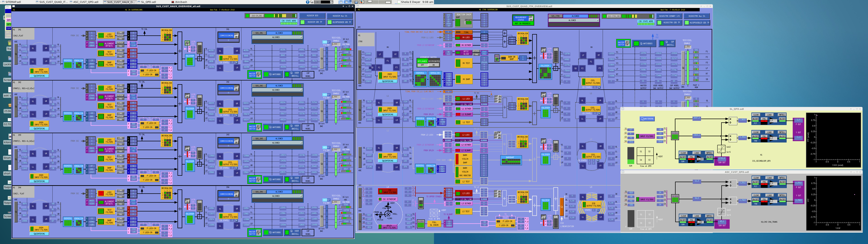Screen dimensions: 868x244
Task: Open IM1 OSEM INPUT FILTERS block
Action: pos(40,71)
